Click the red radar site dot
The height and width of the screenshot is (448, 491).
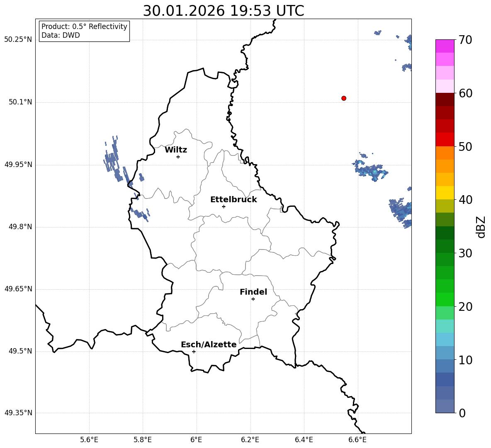click(x=344, y=98)
